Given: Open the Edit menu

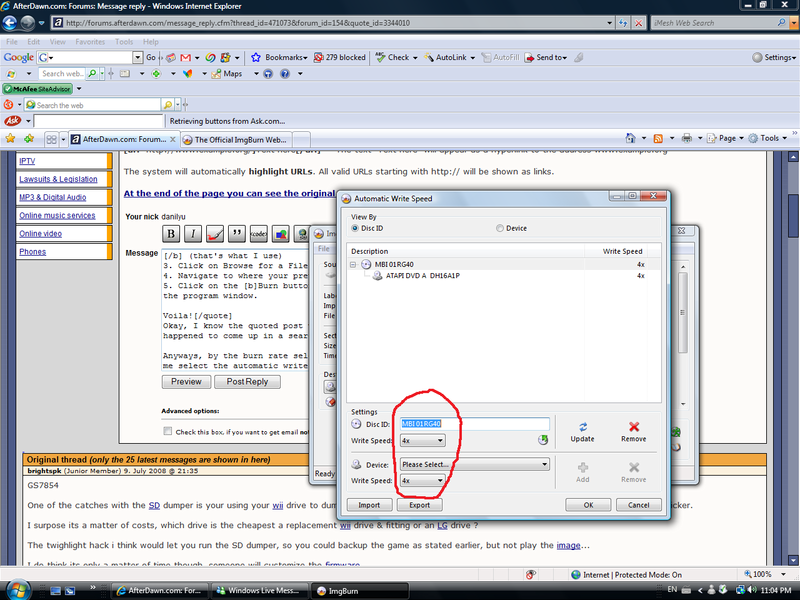Looking at the screenshot, I should click(x=34, y=42).
